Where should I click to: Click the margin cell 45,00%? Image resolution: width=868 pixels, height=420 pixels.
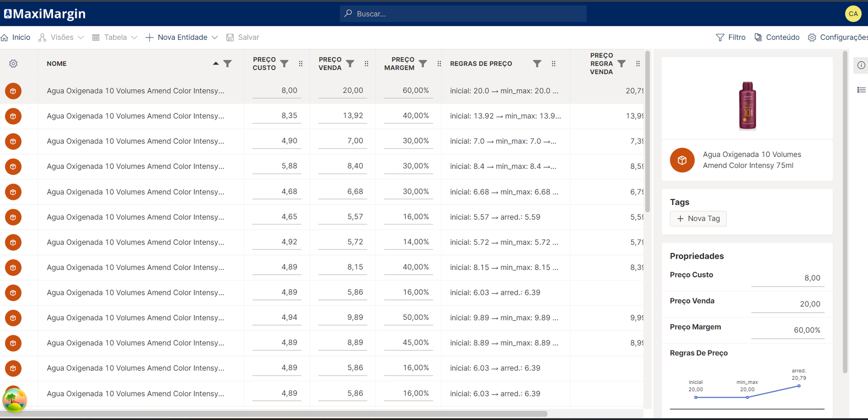click(x=408, y=343)
